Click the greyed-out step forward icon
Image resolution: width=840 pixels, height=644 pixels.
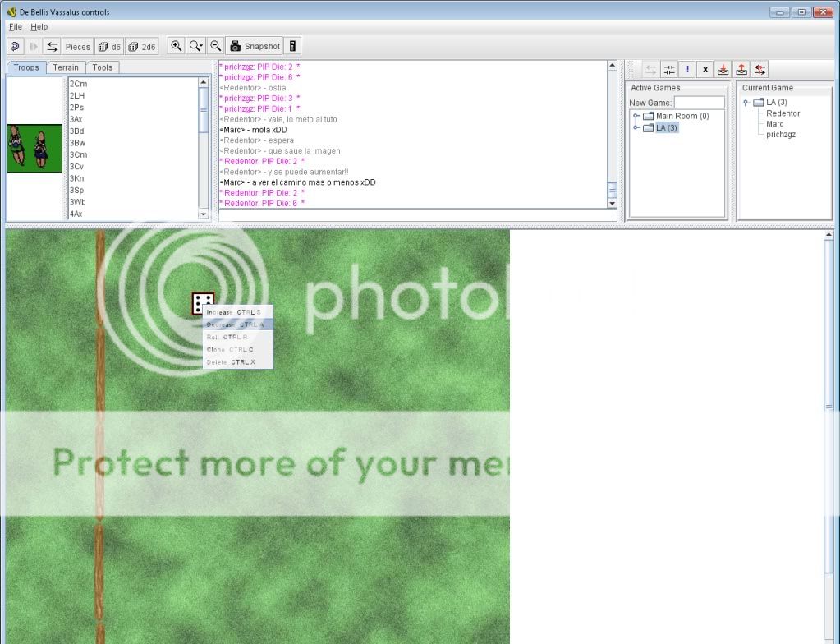pos(33,47)
